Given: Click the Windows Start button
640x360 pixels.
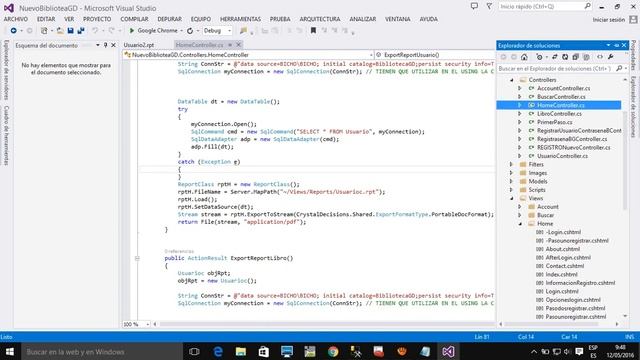Looking at the screenshot, I should [x=10, y=351].
